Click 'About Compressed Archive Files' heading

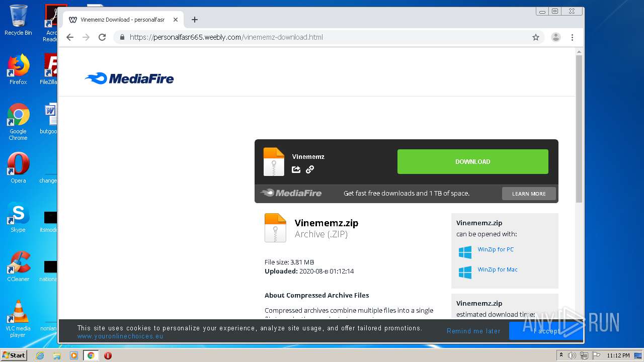[x=317, y=295]
